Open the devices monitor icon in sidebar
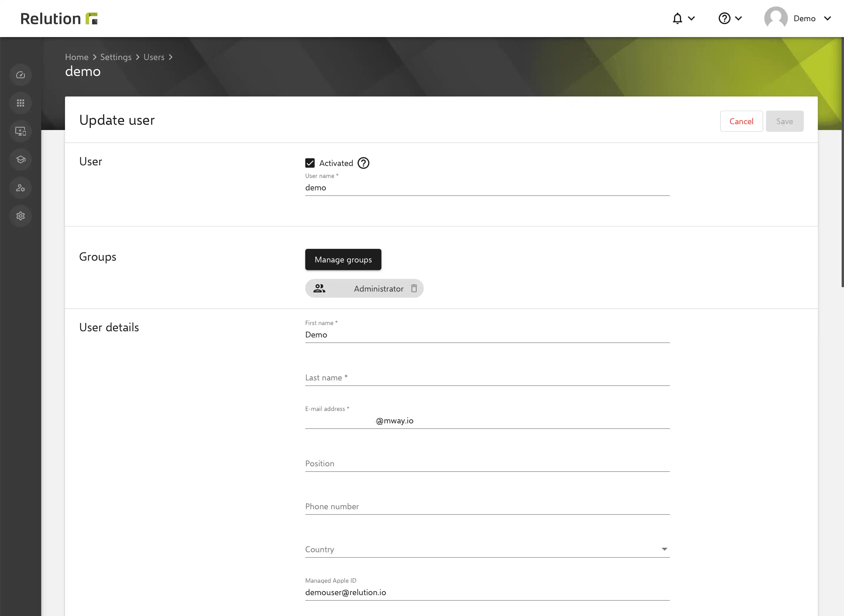The image size is (844, 616). pos(21,131)
